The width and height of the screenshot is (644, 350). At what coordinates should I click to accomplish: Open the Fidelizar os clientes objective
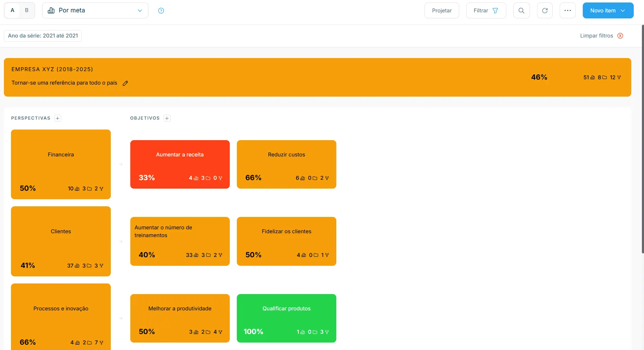coord(286,241)
